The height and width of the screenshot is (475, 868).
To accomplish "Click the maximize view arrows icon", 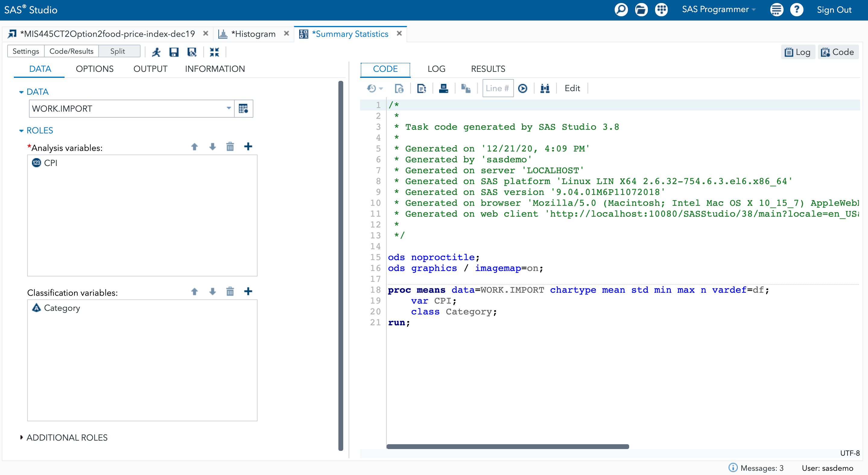I will (214, 52).
